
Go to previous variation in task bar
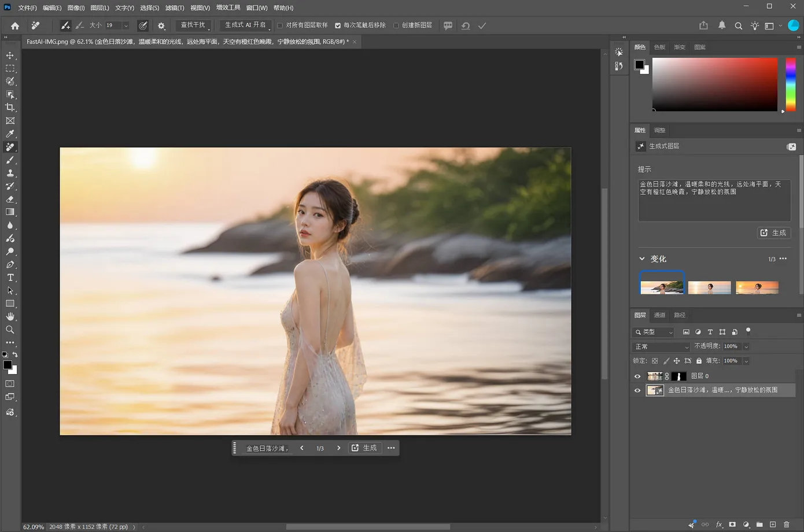(302, 448)
